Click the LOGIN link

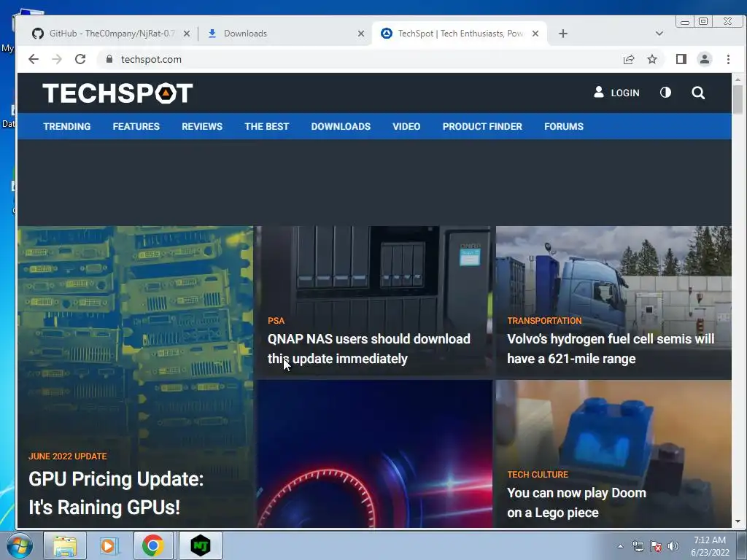click(x=616, y=93)
